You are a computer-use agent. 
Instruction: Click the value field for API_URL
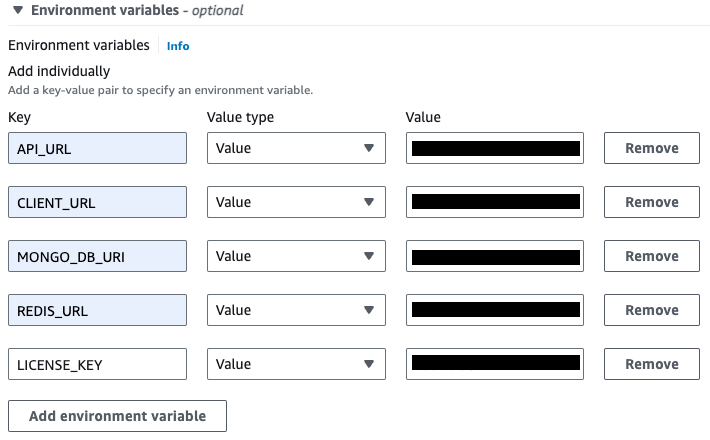pos(495,148)
